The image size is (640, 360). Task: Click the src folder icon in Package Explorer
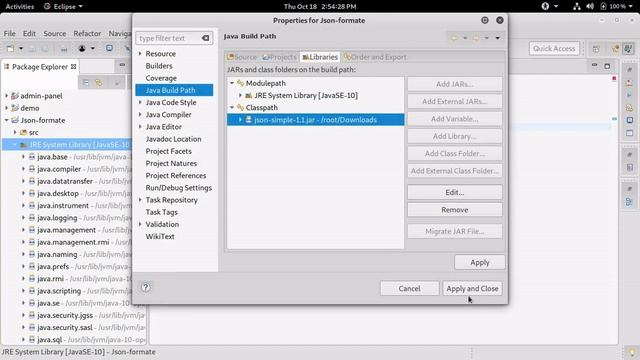tap(24, 133)
